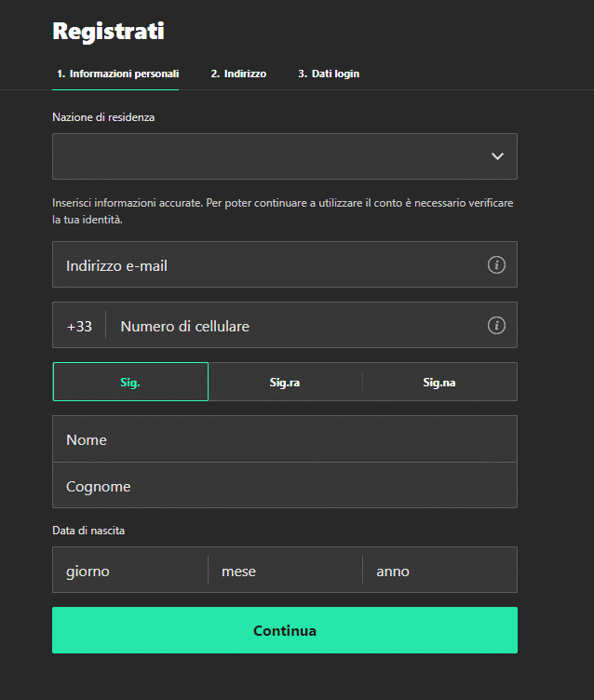Select the Sig.ra title option
The height and width of the screenshot is (700, 594).
(x=285, y=382)
